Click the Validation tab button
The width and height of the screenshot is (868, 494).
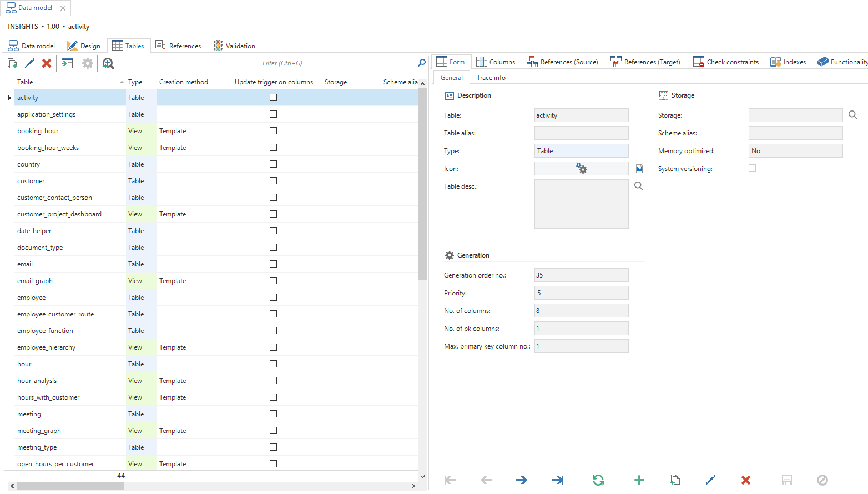(x=234, y=46)
